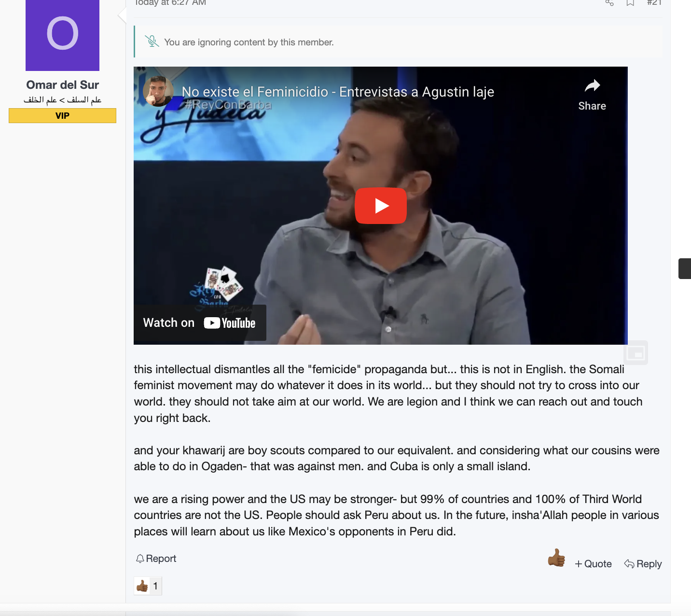Like the post with thumbs-up icon

pos(556,558)
